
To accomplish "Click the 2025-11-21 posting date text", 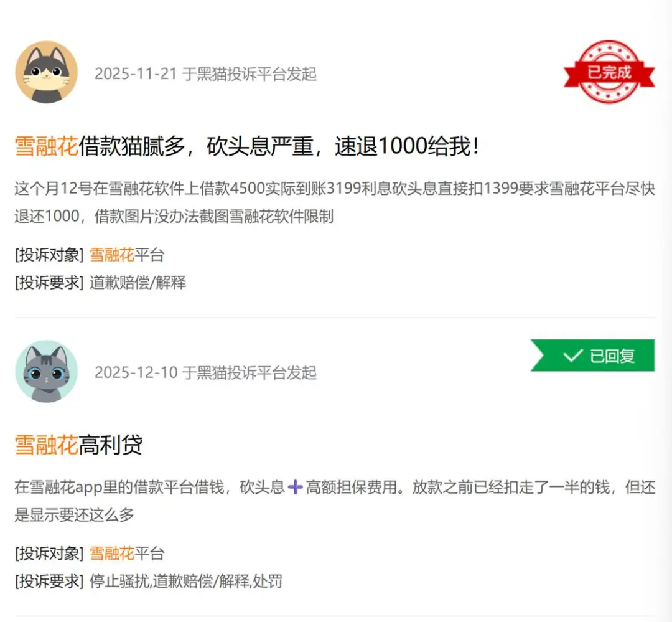I will click(136, 74).
